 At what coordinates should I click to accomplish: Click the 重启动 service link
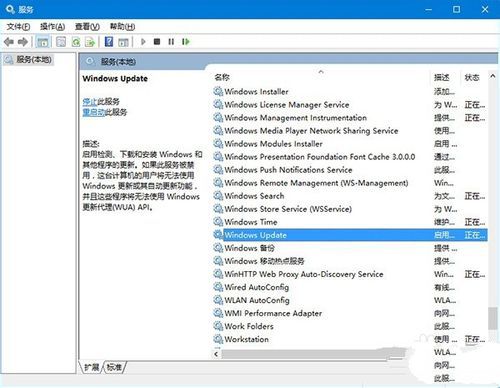coord(93,112)
